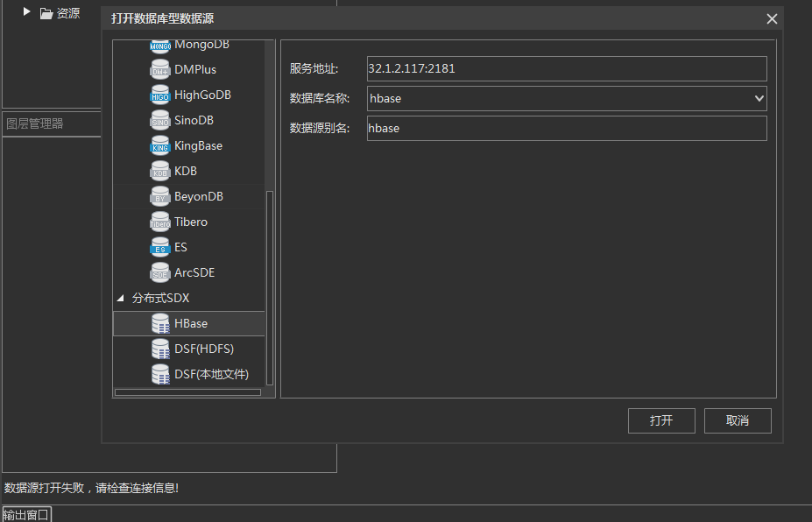Click the 资源 node label
This screenshot has height=522, width=812.
point(67,13)
